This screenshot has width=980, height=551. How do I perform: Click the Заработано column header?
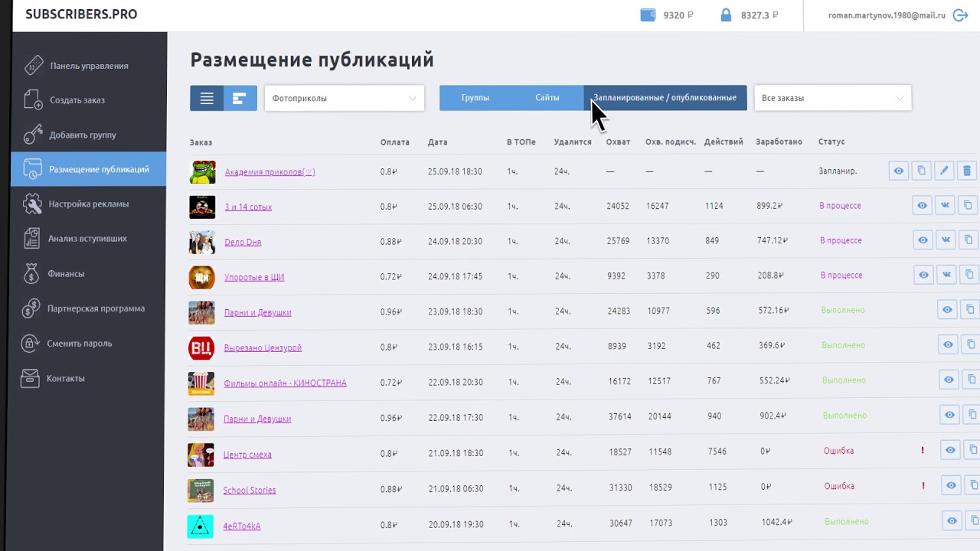point(779,142)
